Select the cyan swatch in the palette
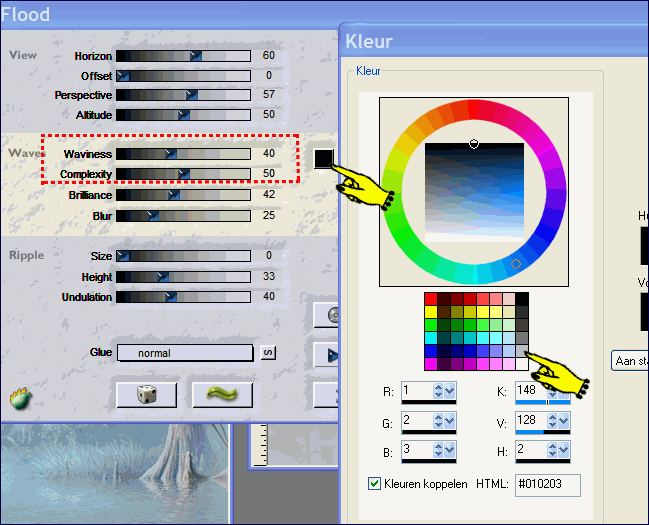 coord(431,338)
